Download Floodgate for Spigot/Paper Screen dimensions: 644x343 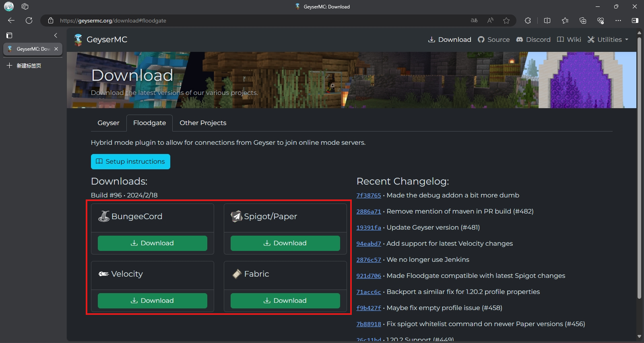pyautogui.click(x=285, y=243)
